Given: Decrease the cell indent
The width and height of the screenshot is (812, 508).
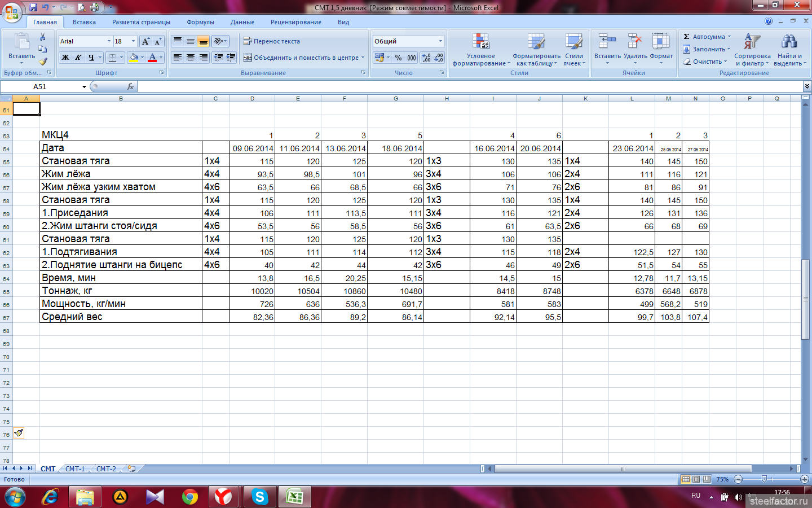Looking at the screenshot, I should [x=218, y=58].
